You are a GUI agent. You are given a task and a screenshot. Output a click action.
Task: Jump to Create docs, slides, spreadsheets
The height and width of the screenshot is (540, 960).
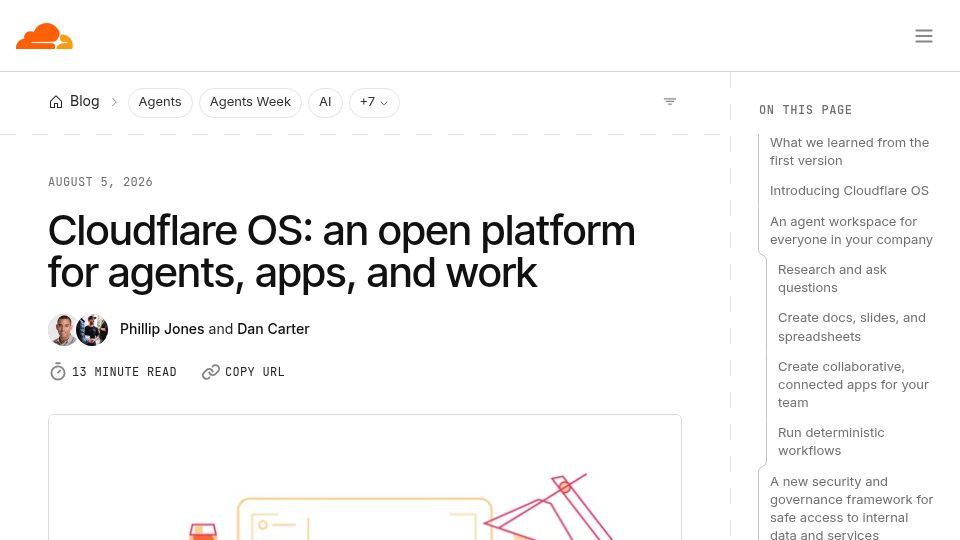(852, 327)
